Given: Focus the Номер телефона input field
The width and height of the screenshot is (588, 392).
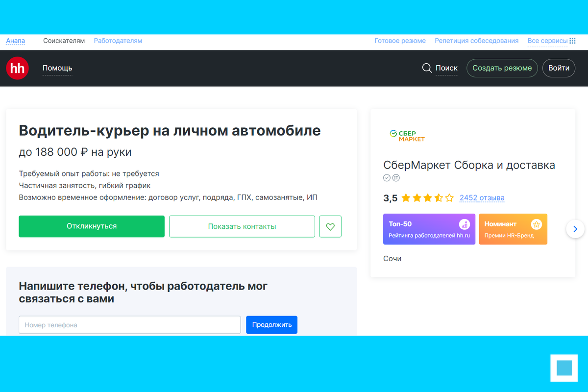Looking at the screenshot, I should 130,325.
